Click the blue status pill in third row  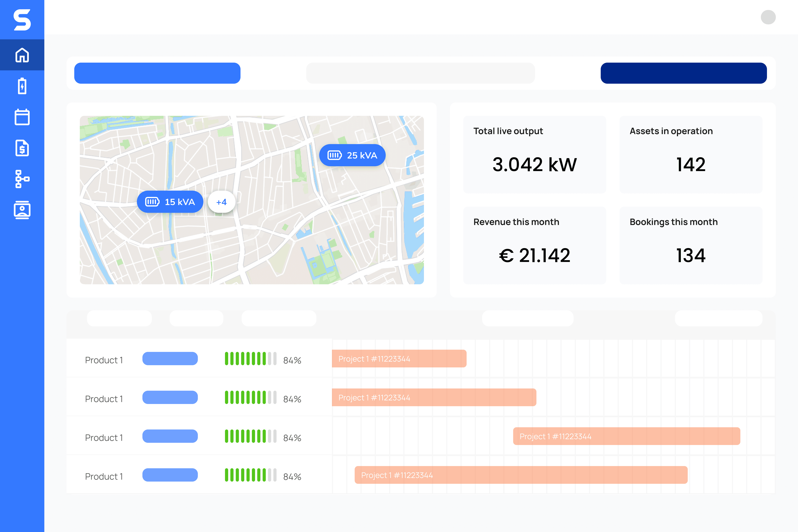170,436
